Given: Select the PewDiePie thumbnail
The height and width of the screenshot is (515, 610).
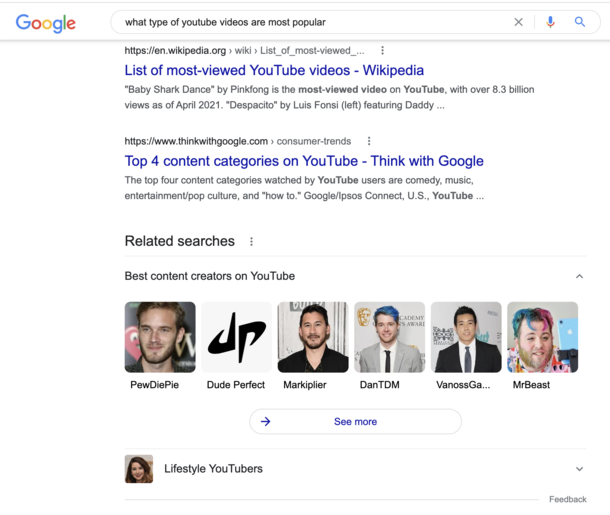Looking at the screenshot, I should coord(160,337).
